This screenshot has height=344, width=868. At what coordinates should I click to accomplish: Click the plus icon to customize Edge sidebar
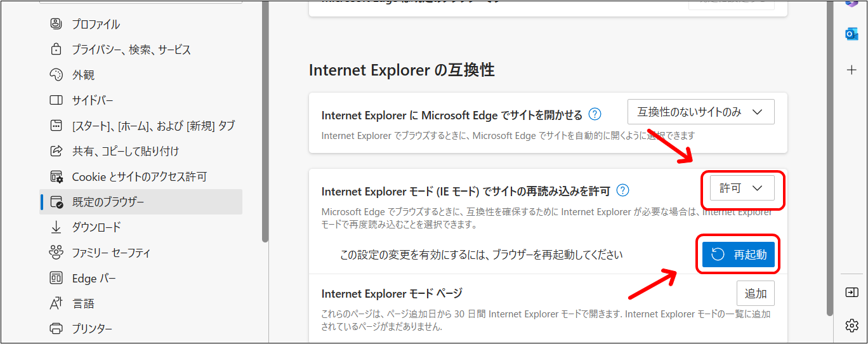(x=852, y=70)
